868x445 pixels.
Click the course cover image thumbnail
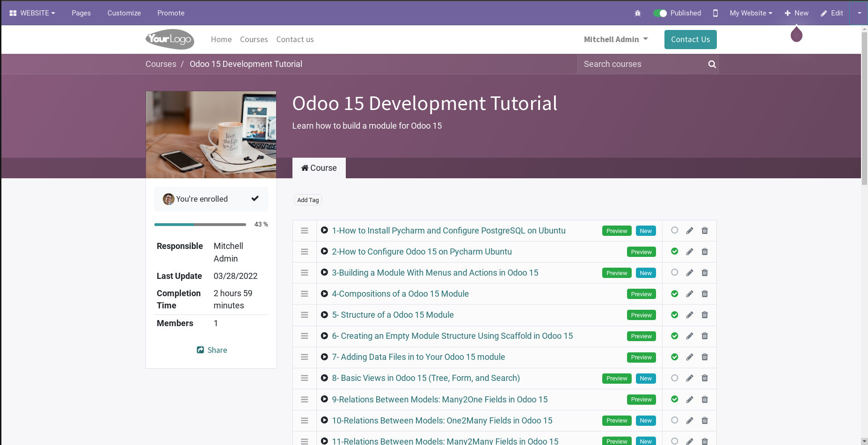211,134
